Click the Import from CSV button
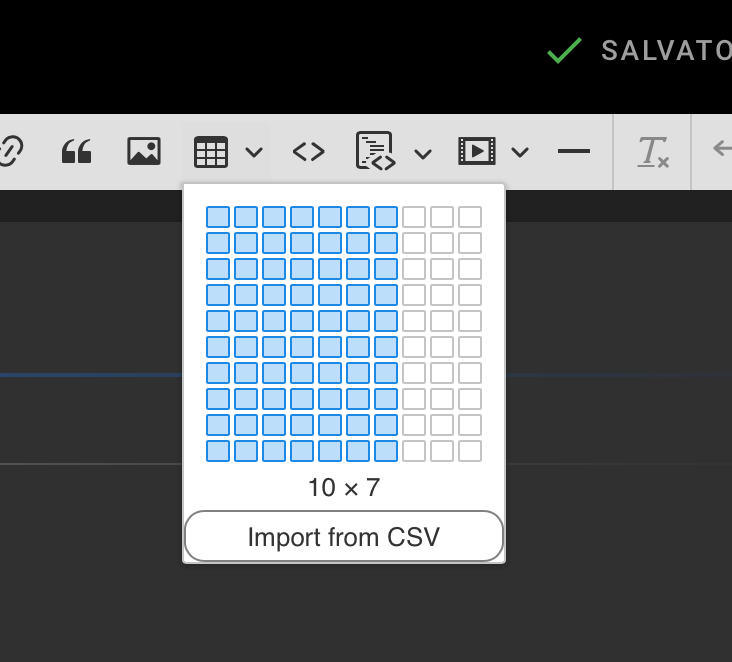The image size is (732, 662). pyautogui.click(x=344, y=536)
